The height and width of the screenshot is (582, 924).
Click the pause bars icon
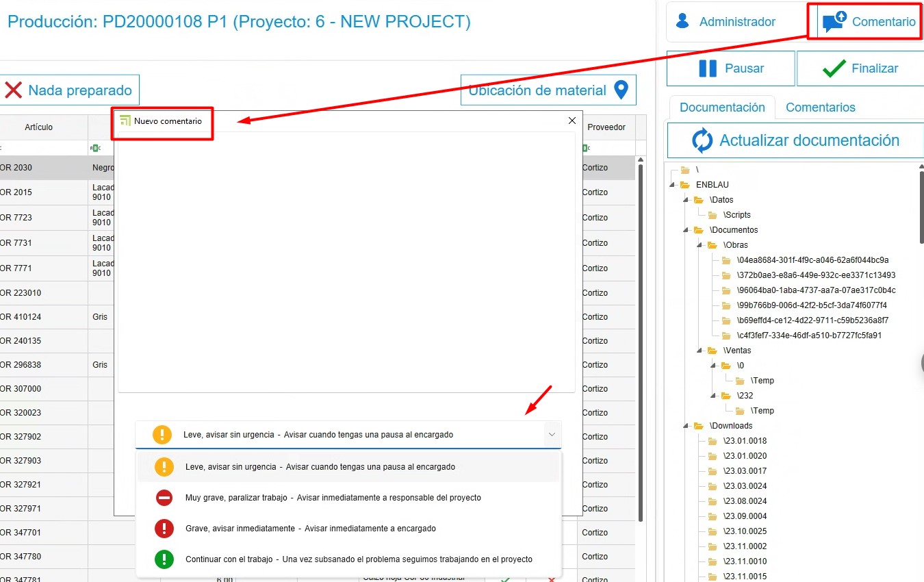(x=708, y=68)
